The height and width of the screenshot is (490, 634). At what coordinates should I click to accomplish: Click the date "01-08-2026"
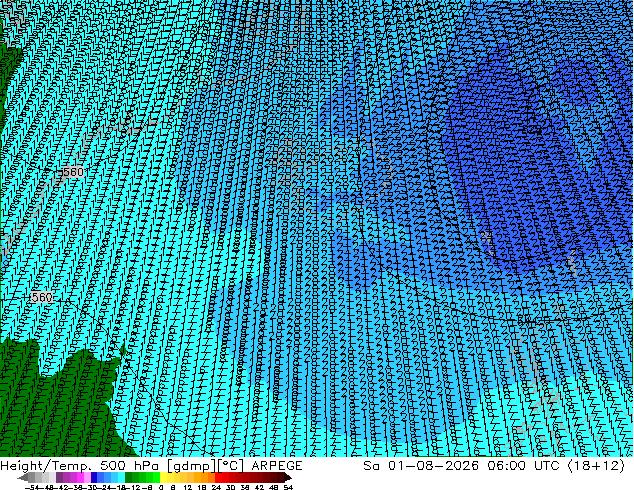(433, 466)
